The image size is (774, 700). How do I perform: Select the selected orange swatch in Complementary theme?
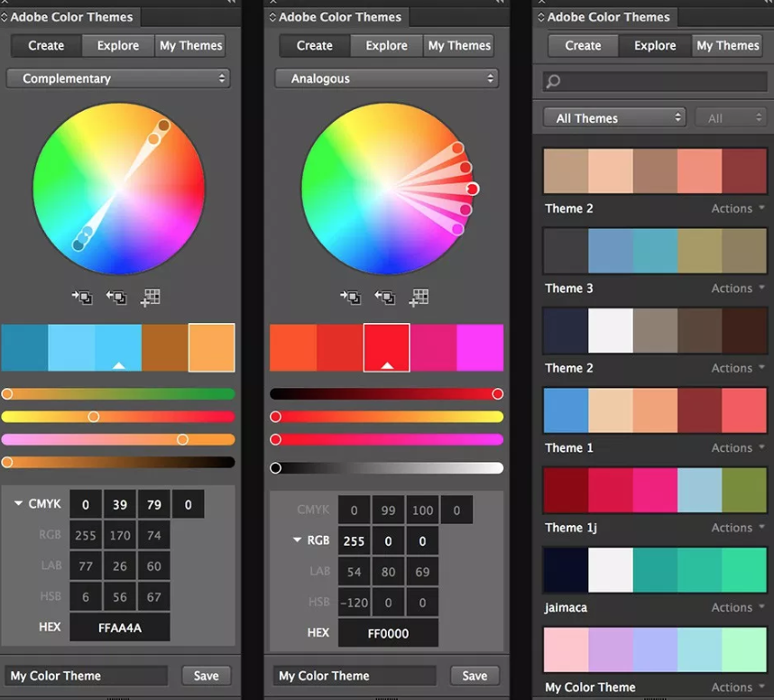(x=212, y=347)
